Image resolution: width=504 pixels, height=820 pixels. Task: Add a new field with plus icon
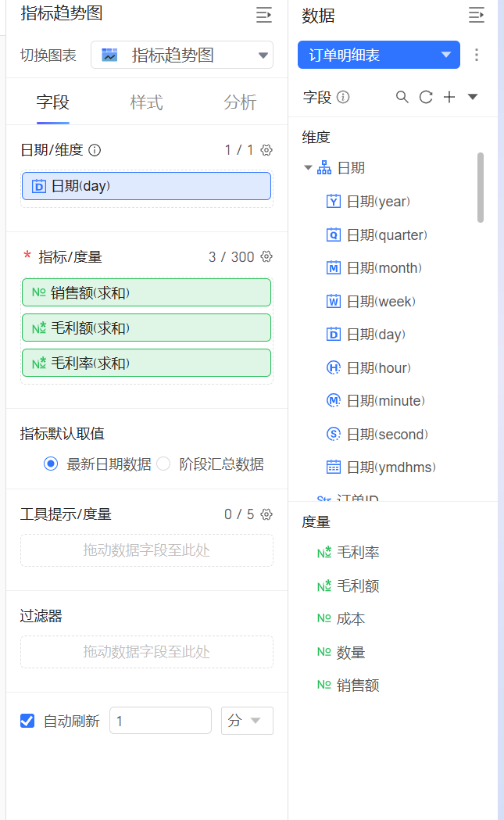point(449,97)
